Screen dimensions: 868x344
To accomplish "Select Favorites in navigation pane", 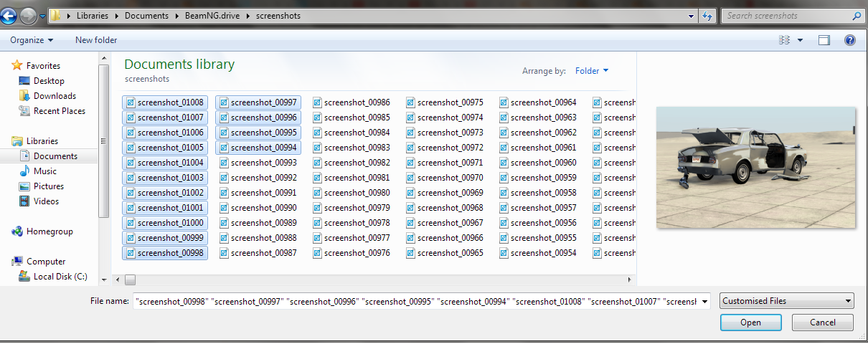I will click(x=43, y=66).
